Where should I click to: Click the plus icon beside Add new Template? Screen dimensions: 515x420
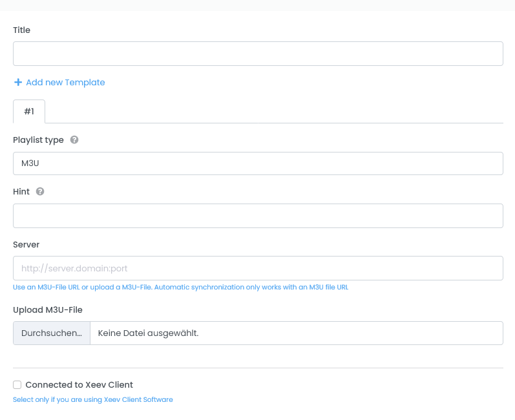pos(18,83)
